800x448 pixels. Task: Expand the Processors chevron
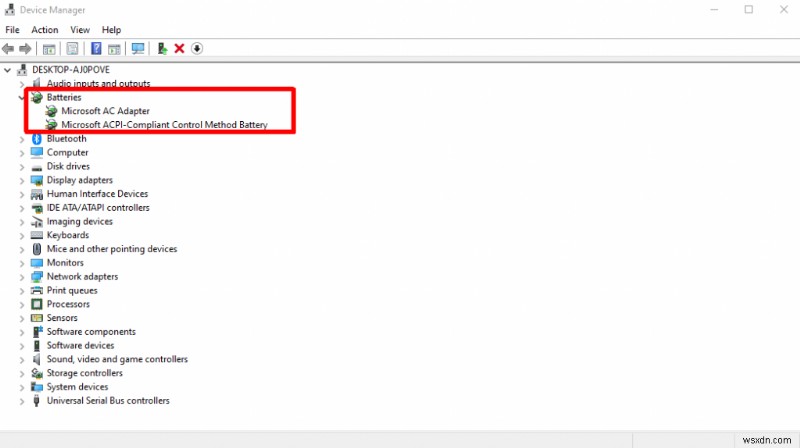tap(22, 304)
